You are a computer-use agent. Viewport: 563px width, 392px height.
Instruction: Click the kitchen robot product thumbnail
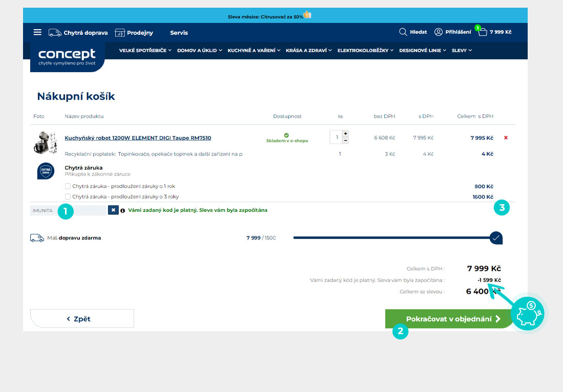[45, 143]
